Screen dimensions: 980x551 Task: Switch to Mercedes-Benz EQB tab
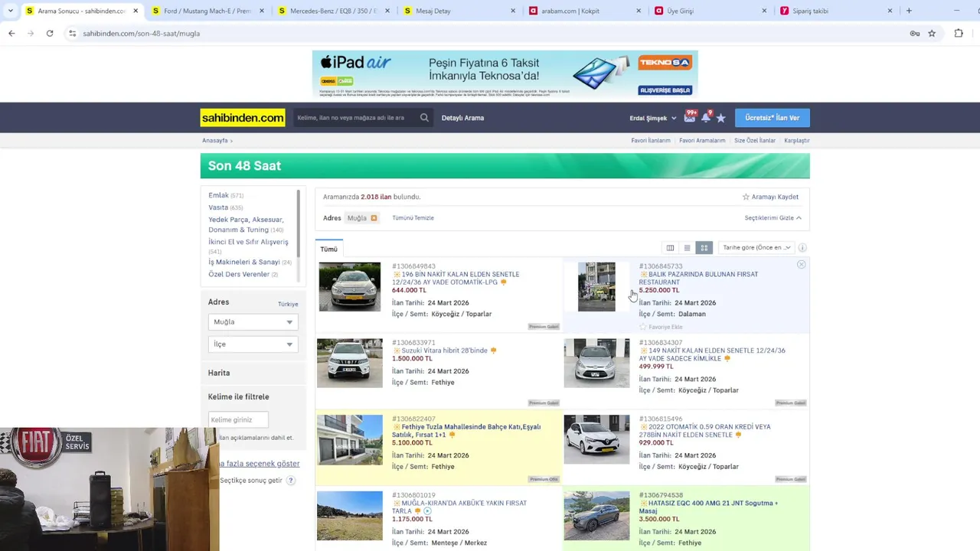(x=333, y=11)
